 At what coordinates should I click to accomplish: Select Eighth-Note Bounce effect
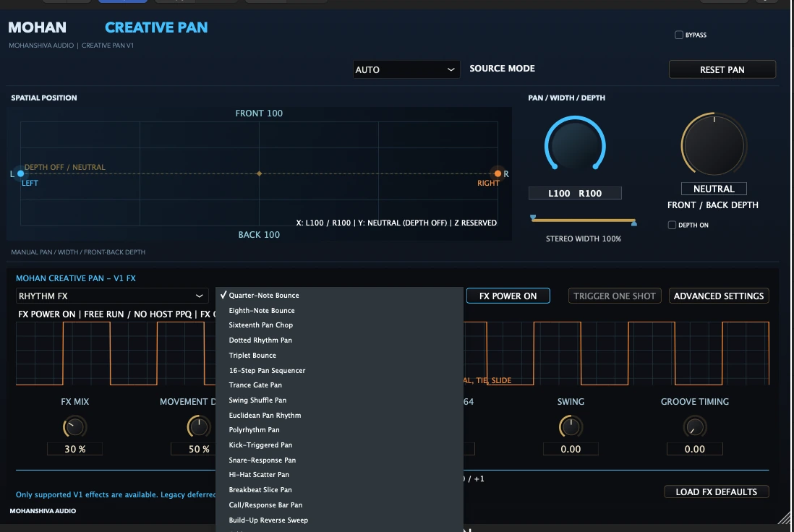[339, 310]
